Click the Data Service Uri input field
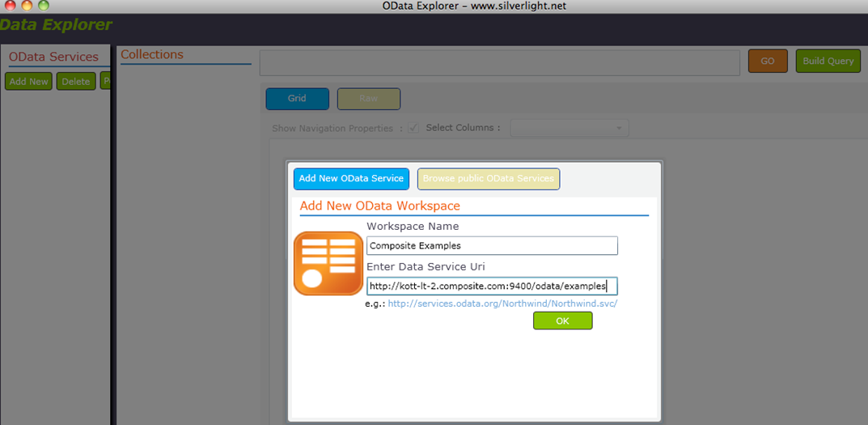 tap(492, 287)
